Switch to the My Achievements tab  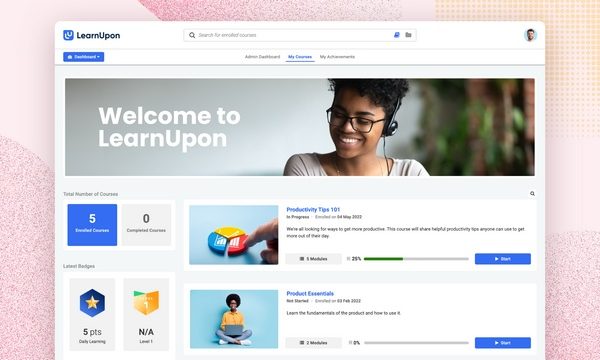[337, 57]
